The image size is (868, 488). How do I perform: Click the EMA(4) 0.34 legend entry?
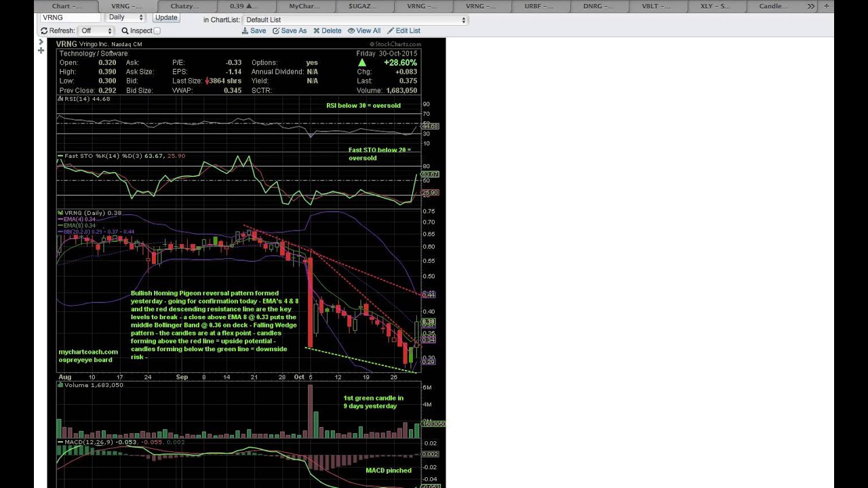[77, 220]
